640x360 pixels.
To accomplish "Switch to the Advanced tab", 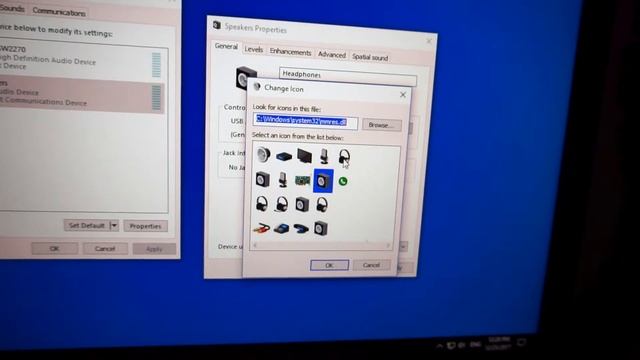I will [x=332, y=55].
